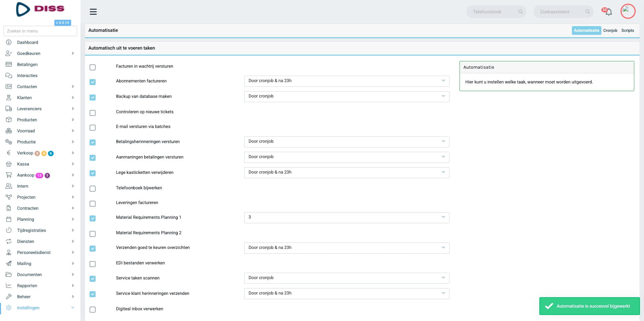Collapse the Instellingen sidebar chevron

click(73, 308)
